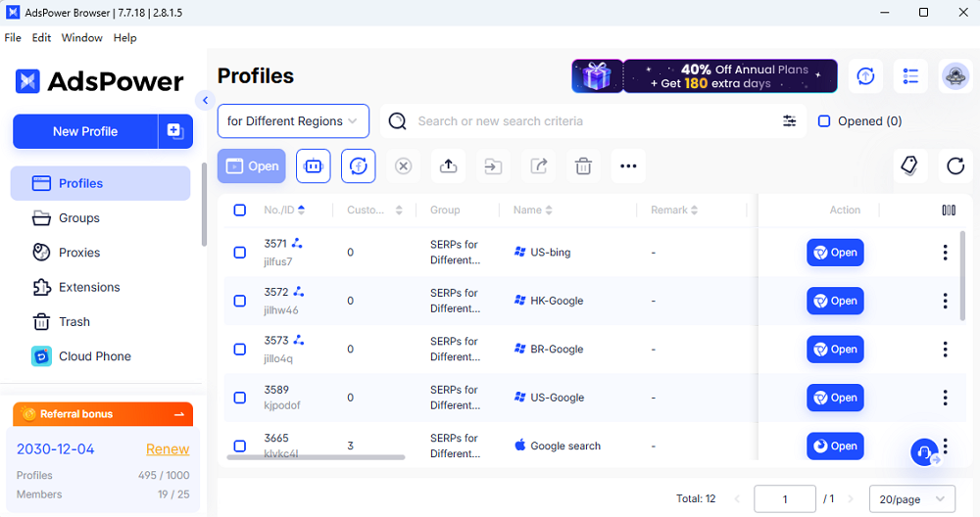This screenshot has height=517, width=980.
Task: Open the HK-Google profile browser
Action: point(835,301)
